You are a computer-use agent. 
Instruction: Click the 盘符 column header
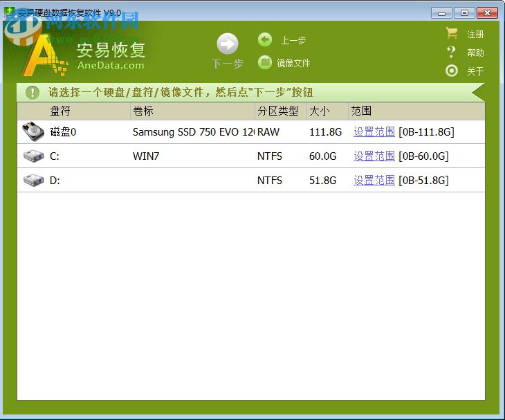74,111
